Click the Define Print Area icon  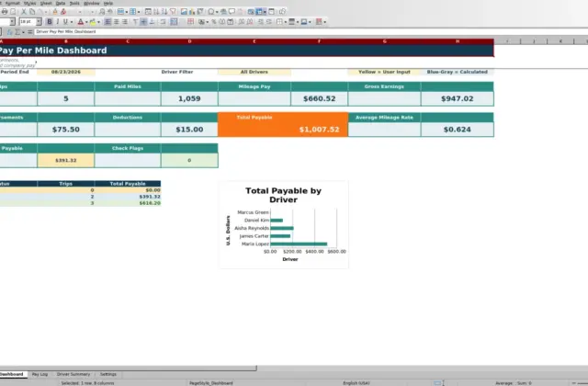click(x=251, y=12)
